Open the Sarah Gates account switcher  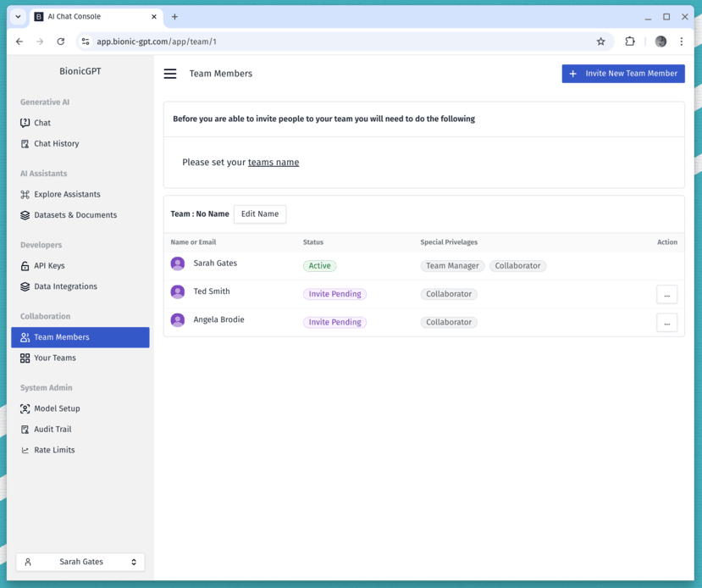click(80, 562)
